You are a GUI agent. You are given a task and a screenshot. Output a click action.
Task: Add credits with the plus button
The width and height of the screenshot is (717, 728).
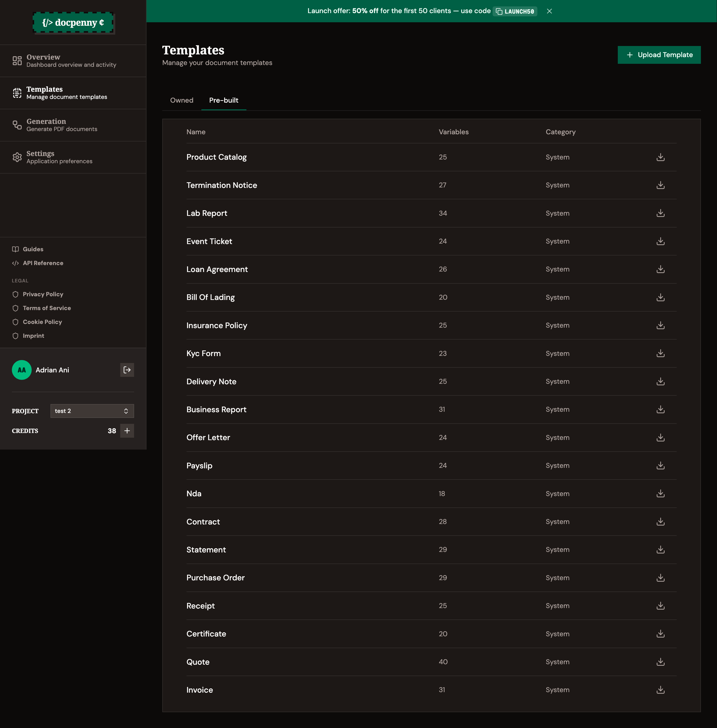tap(127, 431)
